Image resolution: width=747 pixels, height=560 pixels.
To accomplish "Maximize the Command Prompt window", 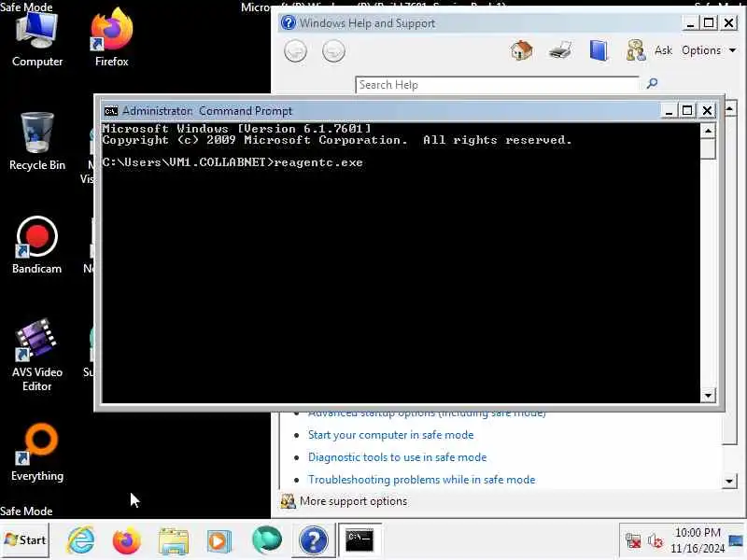I will (x=687, y=111).
